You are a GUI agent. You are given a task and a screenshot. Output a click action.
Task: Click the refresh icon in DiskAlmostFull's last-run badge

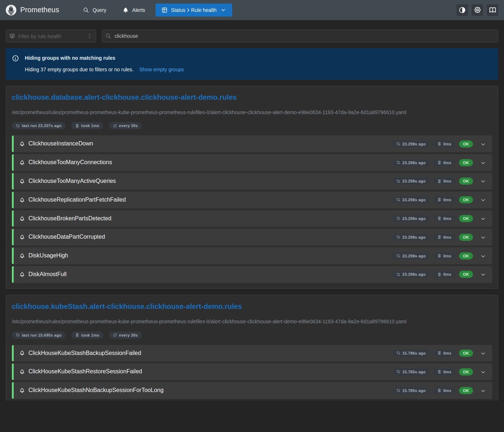tap(398, 274)
